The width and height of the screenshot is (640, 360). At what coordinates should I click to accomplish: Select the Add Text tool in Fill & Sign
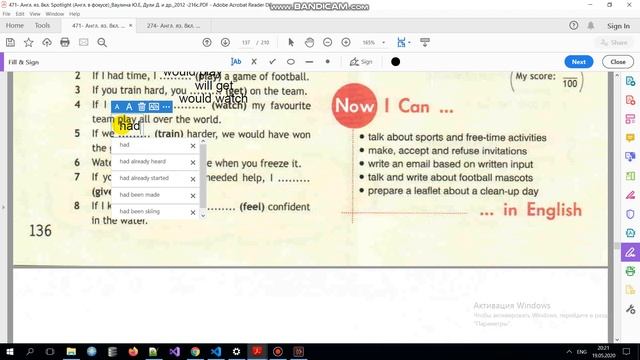coord(236,62)
